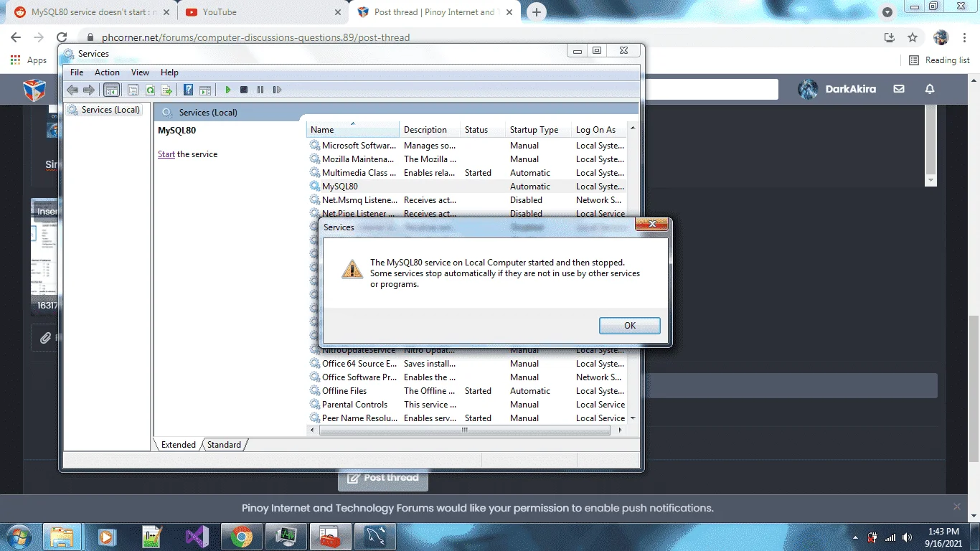This screenshot has width=980, height=551.
Task: Click the address bar URL field
Action: [x=481, y=37]
